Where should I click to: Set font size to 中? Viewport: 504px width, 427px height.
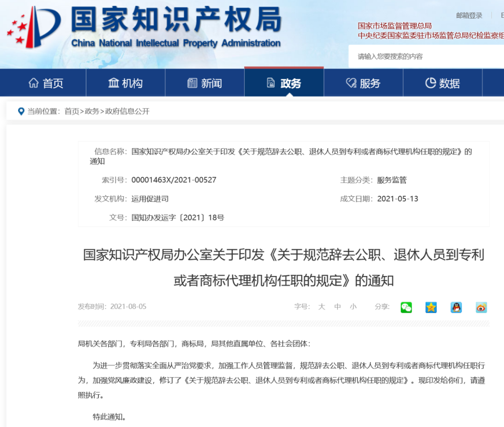click(337, 307)
